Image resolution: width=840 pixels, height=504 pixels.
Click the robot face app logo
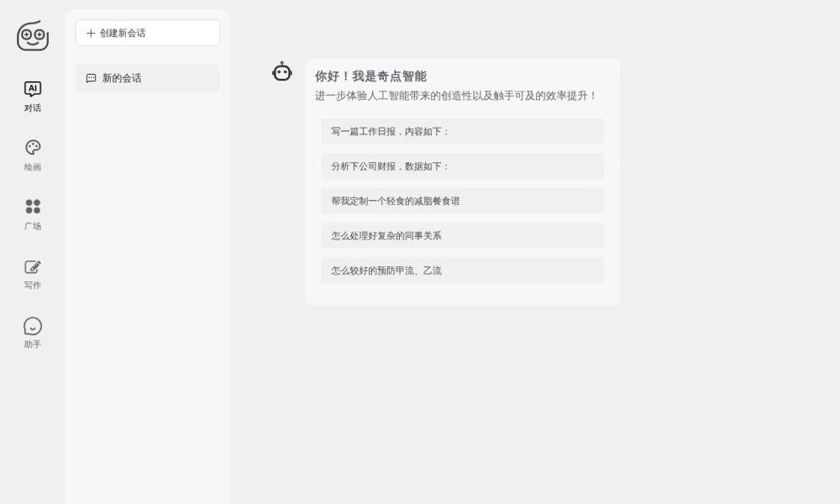pyautogui.click(x=33, y=37)
